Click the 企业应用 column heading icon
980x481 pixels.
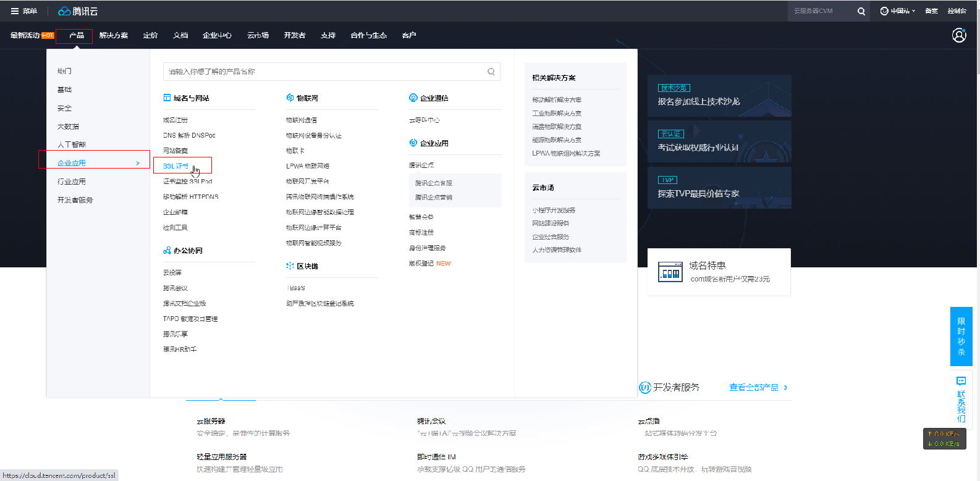pyautogui.click(x=413, y=143)
